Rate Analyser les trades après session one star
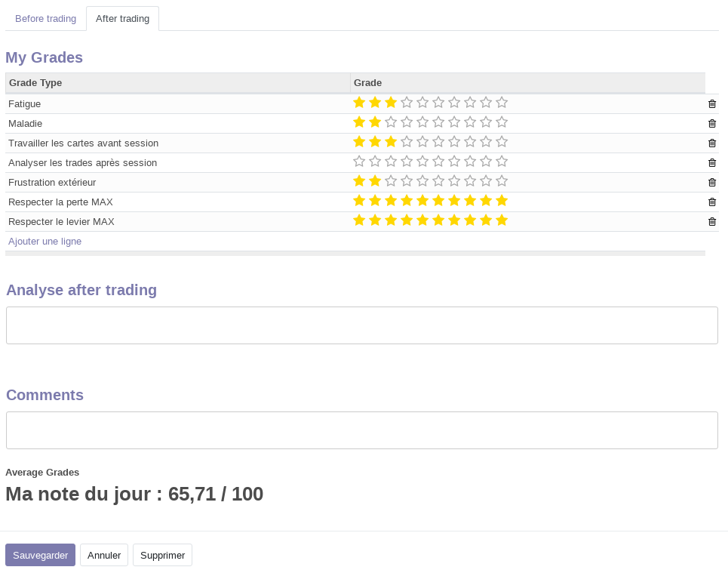Image resolution: width=728 pixels, height=570 pixels. (x=359, y=162)
